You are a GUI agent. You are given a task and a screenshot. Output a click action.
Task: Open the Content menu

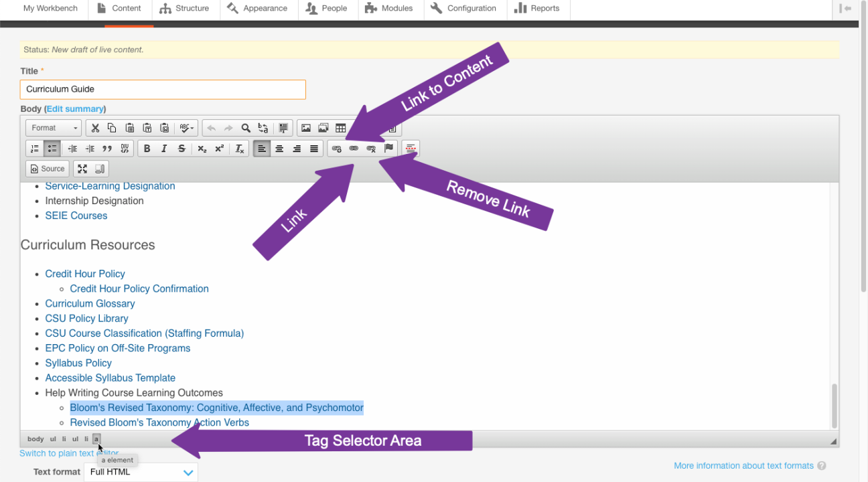pos(119,8)
